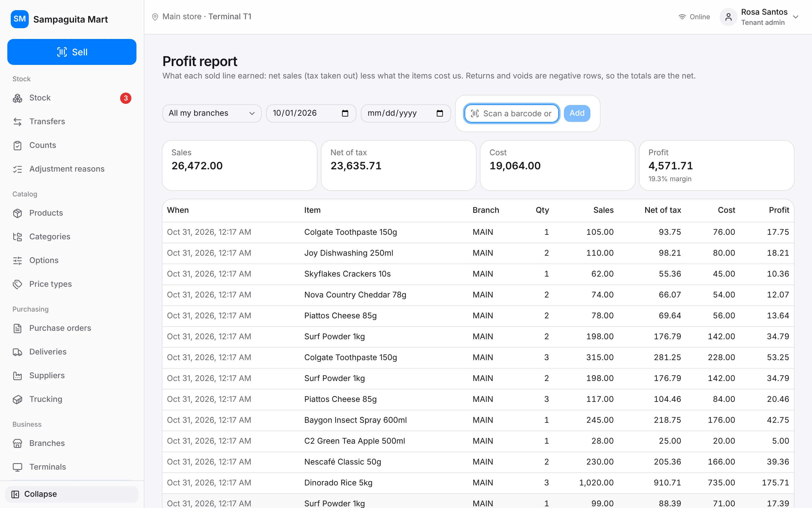Image resolution: width=812 pixels, height=508 pixels.
Task: Open the Counts clipboard icon
Action: click(x=17, y=145)
